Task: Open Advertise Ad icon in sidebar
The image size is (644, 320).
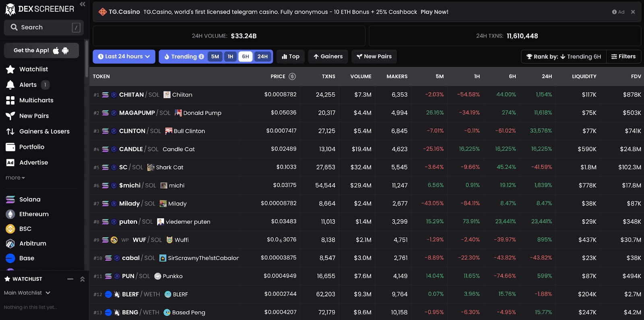Action: tap(10, 163)
